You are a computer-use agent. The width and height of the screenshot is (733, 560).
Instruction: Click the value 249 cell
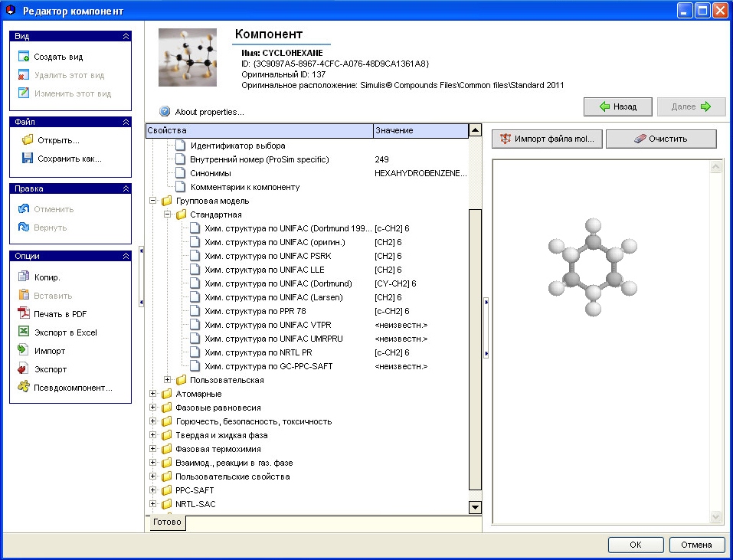pyautogui.click(x=382, y=159)
